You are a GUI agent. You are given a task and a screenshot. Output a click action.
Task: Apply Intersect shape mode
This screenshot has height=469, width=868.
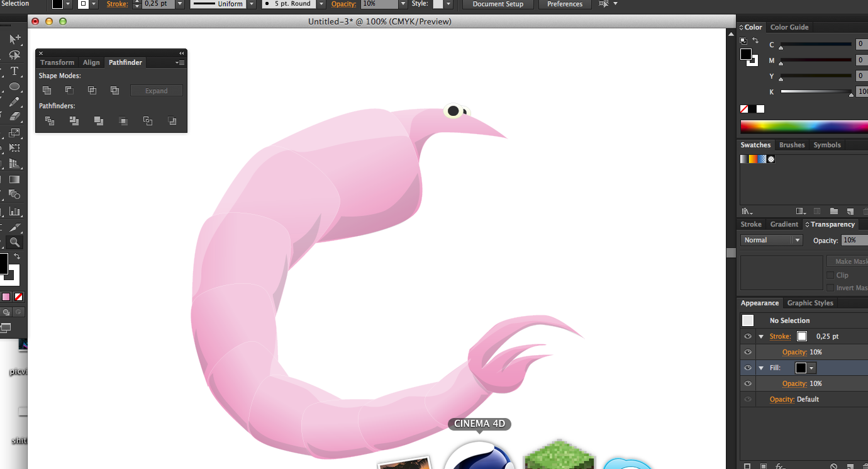pos(92,91)
